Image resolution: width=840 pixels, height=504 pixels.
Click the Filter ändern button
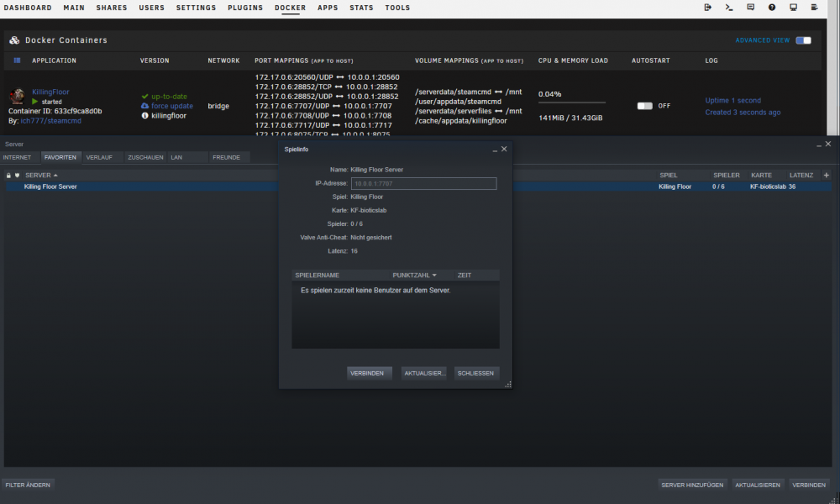pos(28,486)
